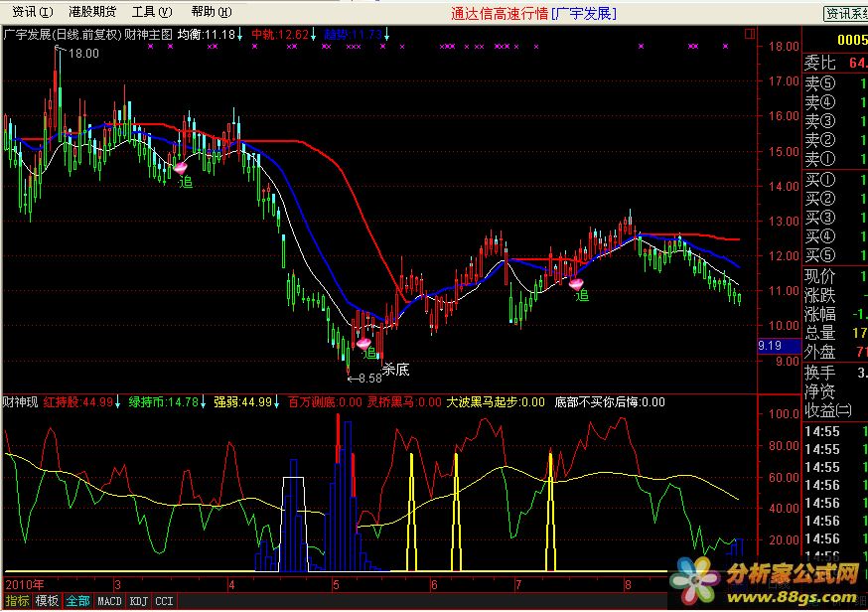Select the 全部 tab at the bottom
Viewport: 868px width, 612px height.
(x=78, y=601)
